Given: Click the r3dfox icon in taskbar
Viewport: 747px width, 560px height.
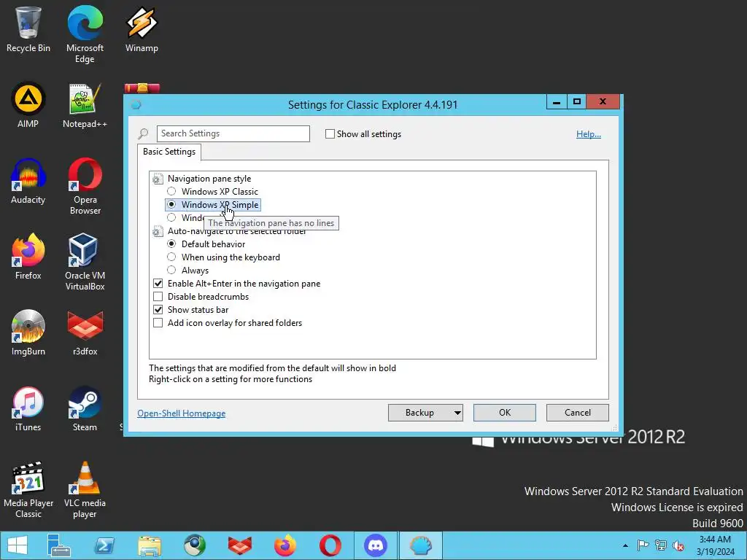Looking at the screenshot, I should coord(239,545).
